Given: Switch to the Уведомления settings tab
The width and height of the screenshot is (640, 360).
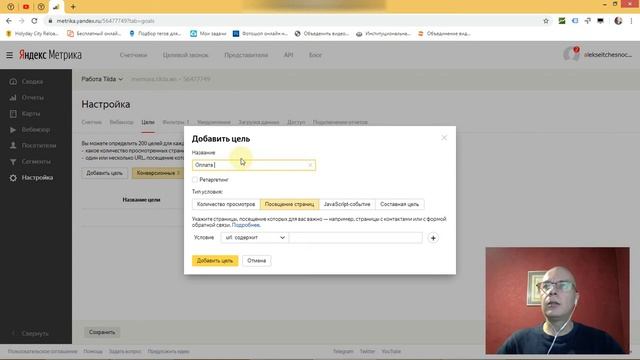Looking at the screenshot, I should (213, 122).
